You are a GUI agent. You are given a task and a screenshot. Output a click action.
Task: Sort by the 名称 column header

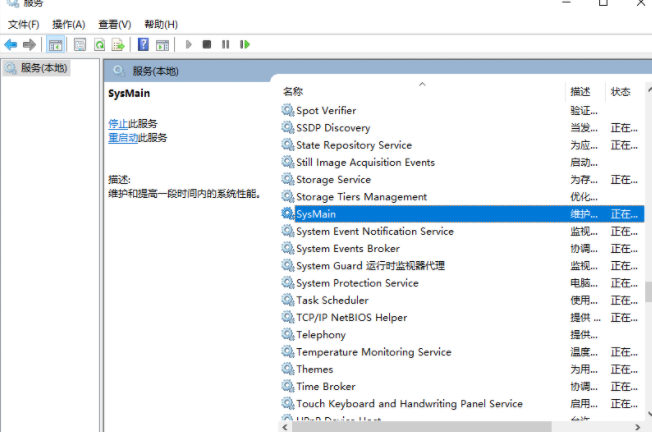click(x=293, y=91)
